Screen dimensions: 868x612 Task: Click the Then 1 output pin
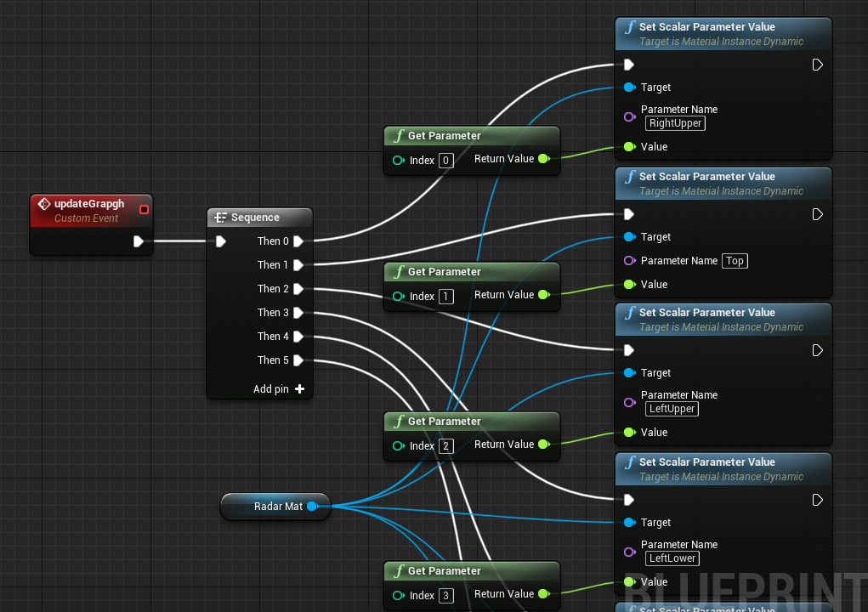point(298,265)
